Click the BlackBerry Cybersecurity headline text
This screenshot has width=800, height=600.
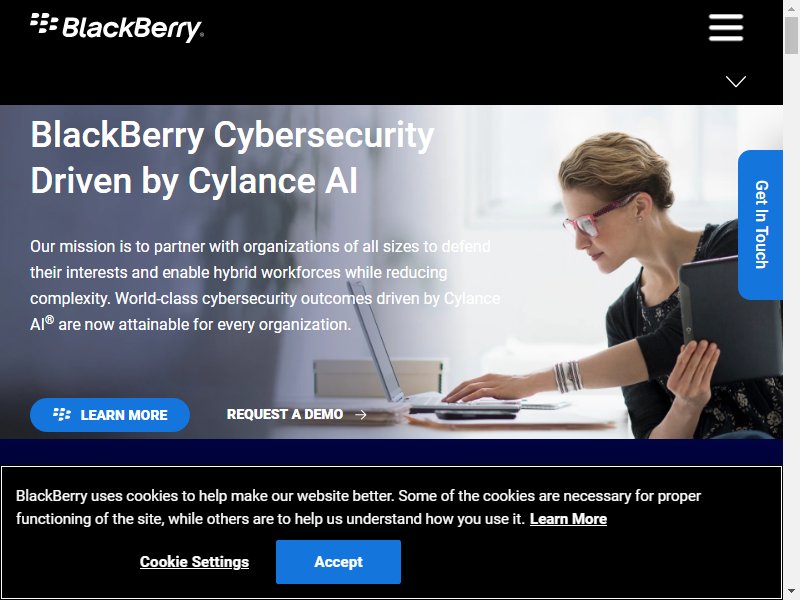232,158
